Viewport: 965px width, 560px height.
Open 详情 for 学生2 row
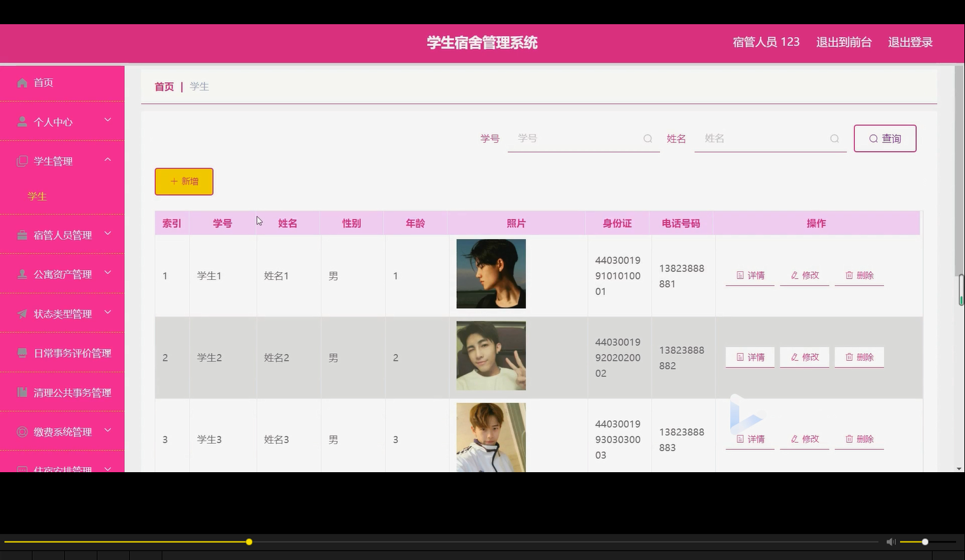(750, 358)
